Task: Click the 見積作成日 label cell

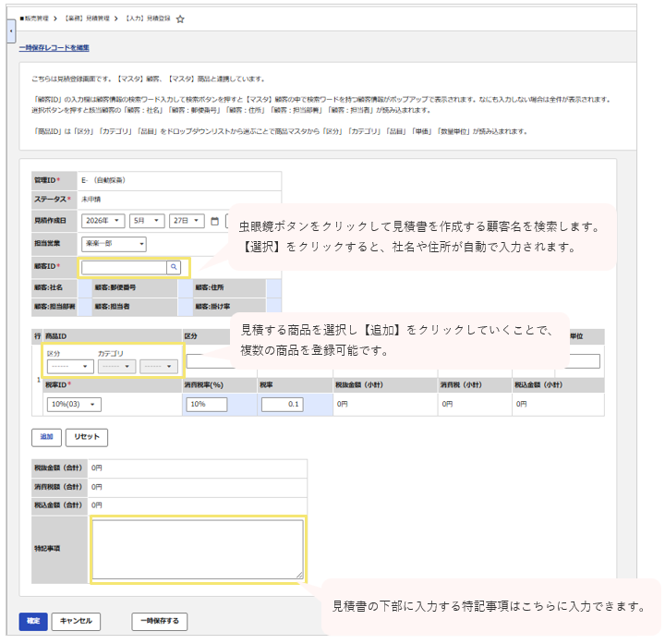Action: tap(54, 221)
